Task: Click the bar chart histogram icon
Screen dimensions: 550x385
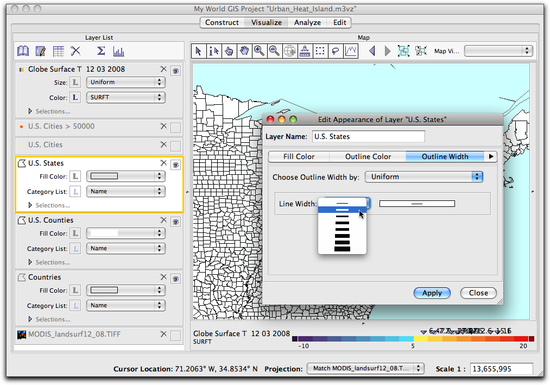Action: pyautogui.click(x=119, y=52)
